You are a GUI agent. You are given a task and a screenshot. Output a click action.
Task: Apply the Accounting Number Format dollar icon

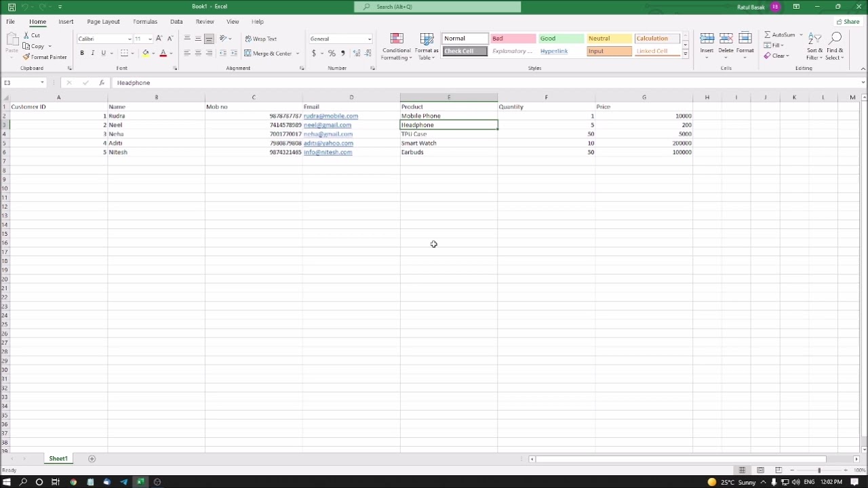coord(313,53)
